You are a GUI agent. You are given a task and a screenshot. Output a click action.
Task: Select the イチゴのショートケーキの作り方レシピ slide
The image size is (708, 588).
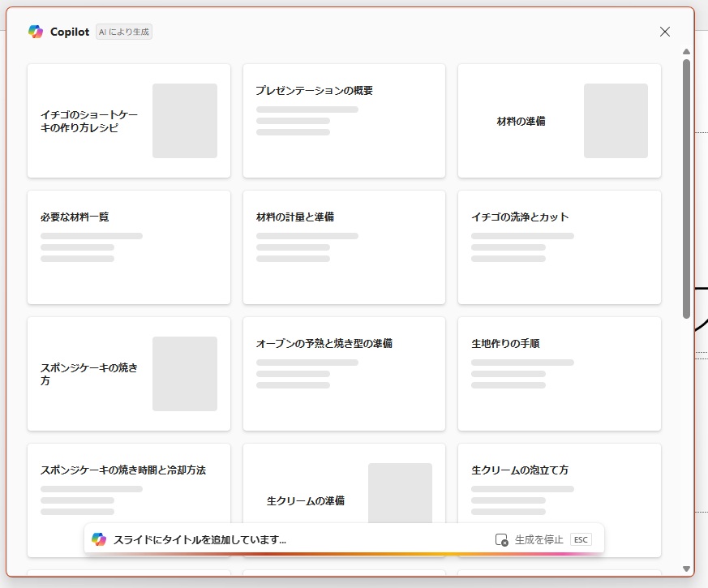[x=128, y=121]
